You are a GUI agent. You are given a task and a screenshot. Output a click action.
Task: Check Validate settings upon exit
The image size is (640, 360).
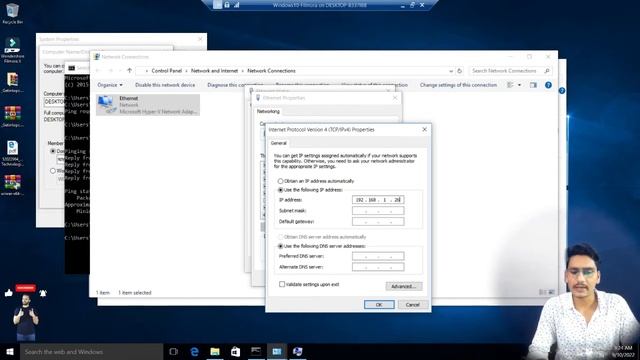click(282, 284)
